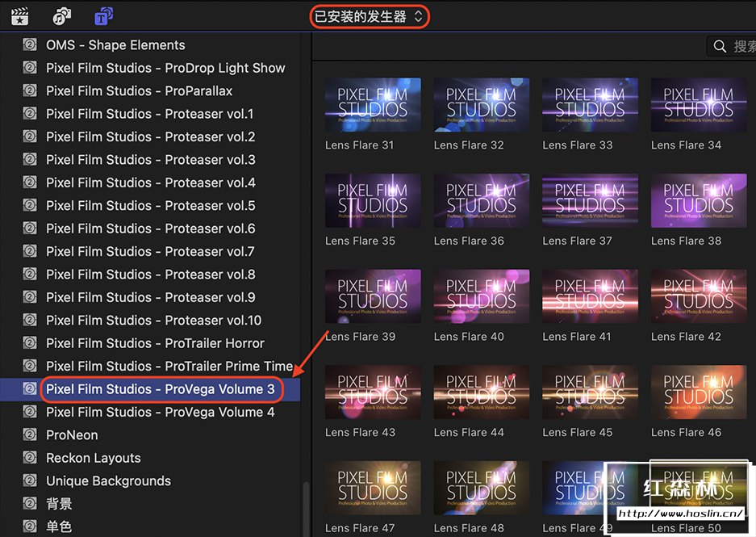Select Proteaser vol.3 category

click(150, 160)
